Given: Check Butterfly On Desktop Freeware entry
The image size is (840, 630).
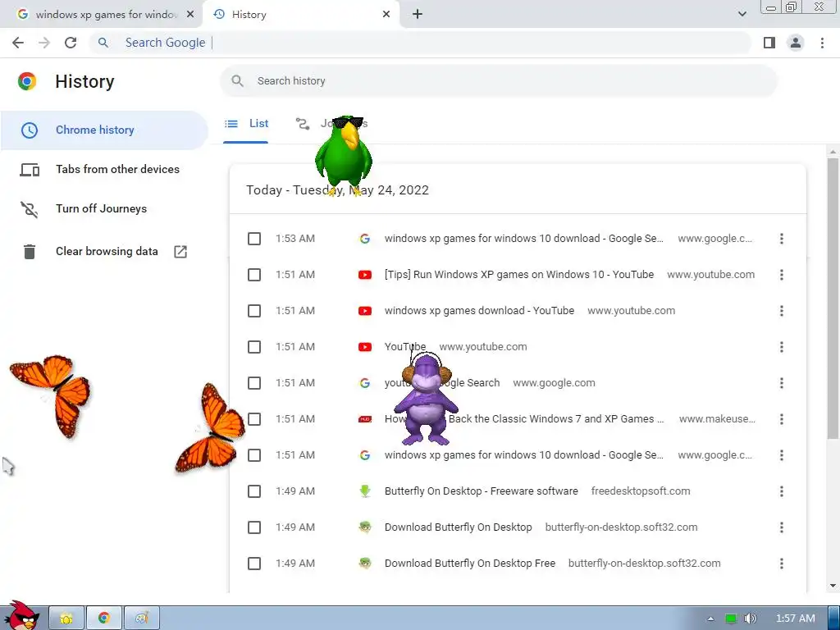Looking at the screenshot, I should pos(254,491).
